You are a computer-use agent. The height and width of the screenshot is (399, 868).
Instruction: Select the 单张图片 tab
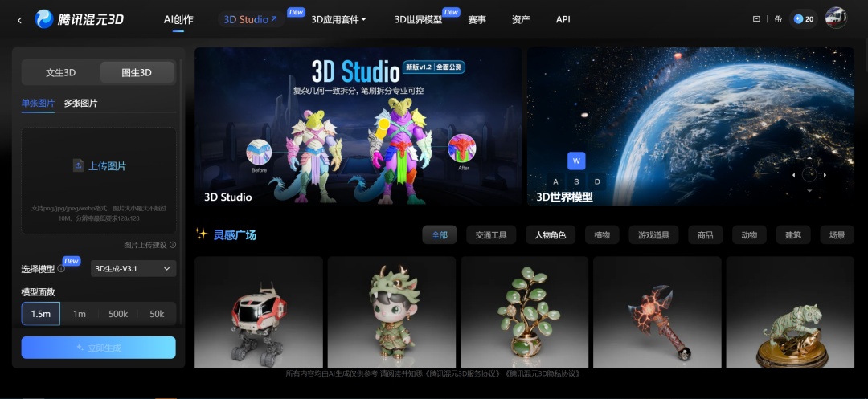tap(39, 104)
